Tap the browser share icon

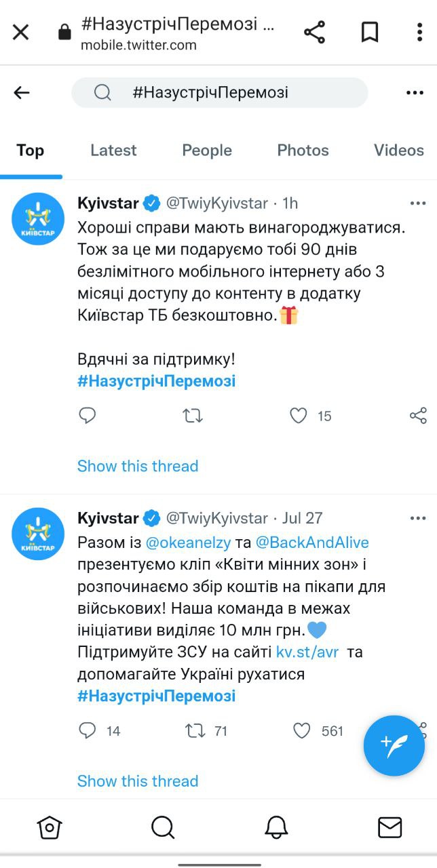314,32
